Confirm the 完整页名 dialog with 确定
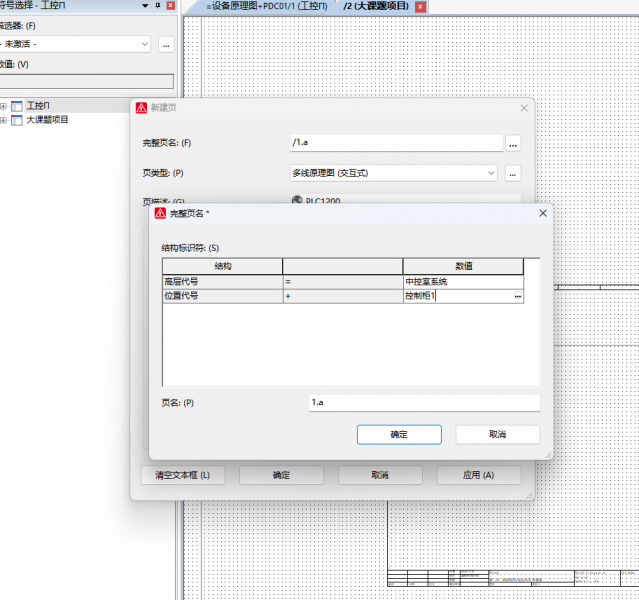 399,435
